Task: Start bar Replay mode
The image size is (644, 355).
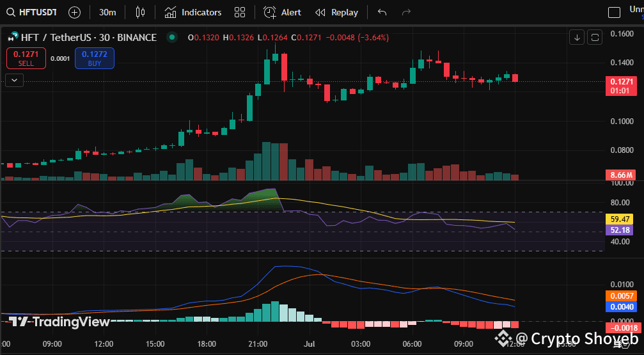Action: [x=337, y=12]
